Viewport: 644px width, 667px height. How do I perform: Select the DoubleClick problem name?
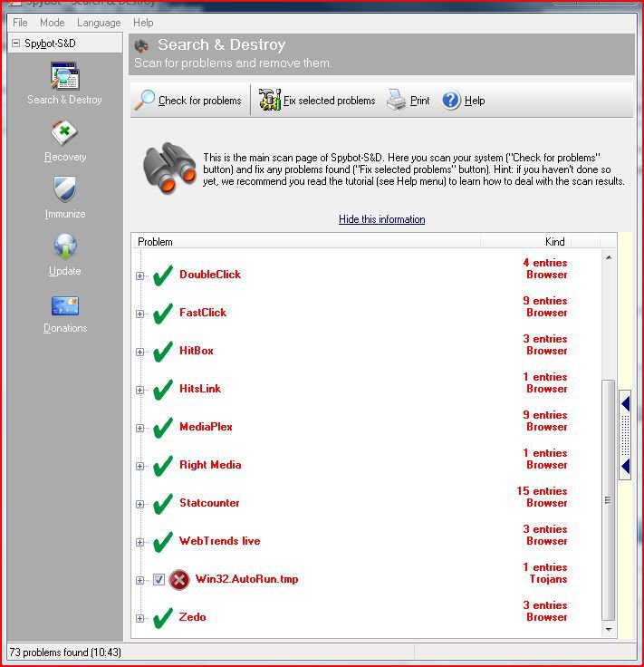coord(210,275)
